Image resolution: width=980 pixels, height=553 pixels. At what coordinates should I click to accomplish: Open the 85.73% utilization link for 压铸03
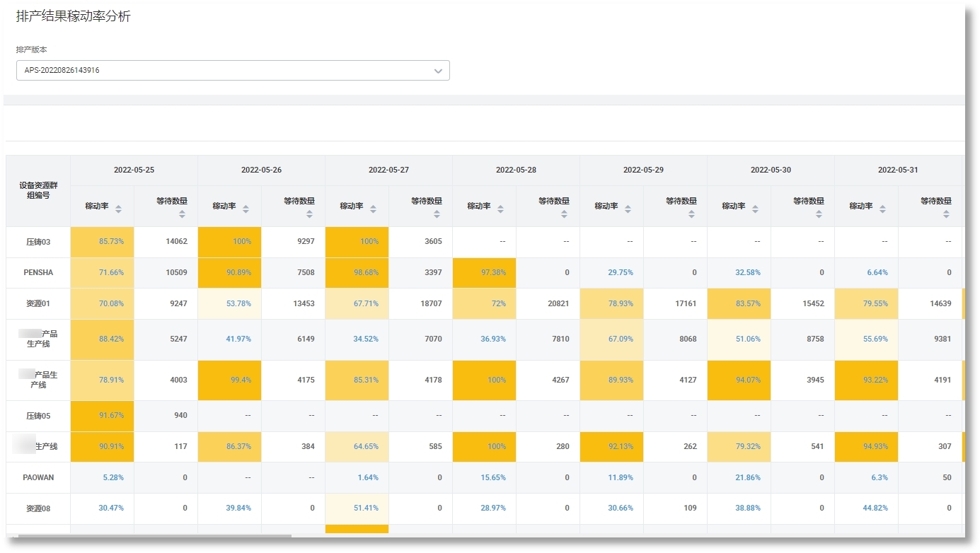pyautogui.click(x=102, y=241)
